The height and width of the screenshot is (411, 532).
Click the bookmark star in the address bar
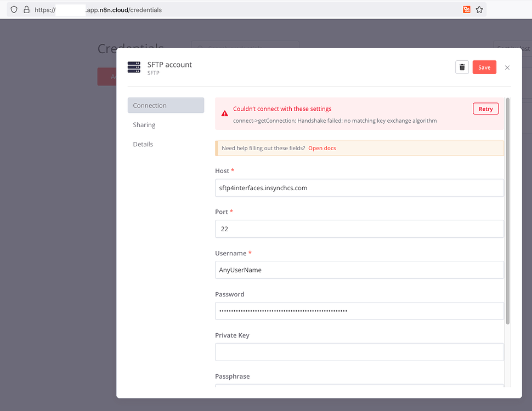tap(479, 9)
